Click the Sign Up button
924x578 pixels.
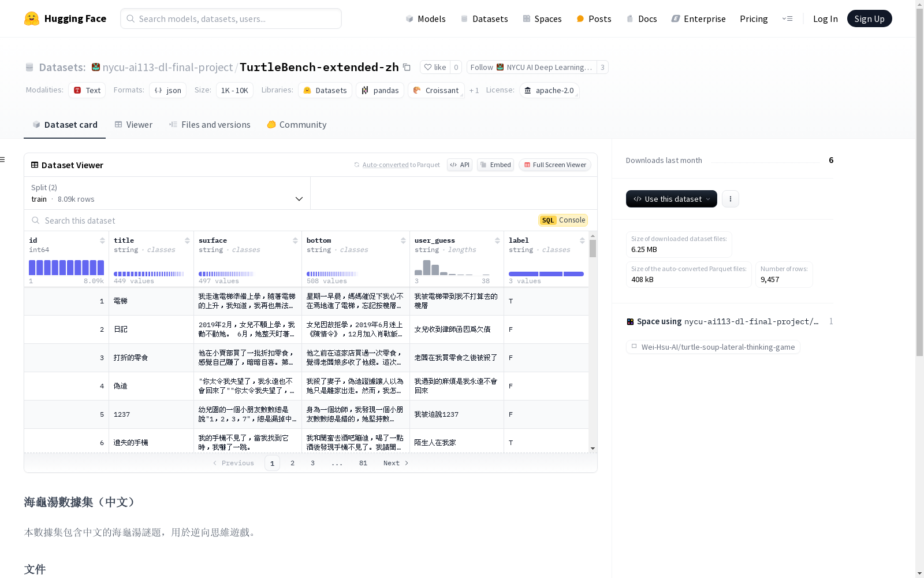[869, 18]
